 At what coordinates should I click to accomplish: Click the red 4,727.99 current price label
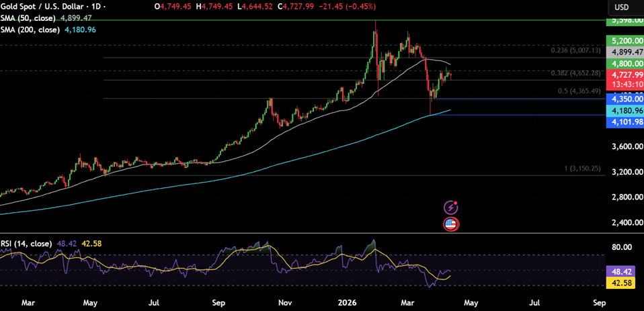click(x=625, y=74)
